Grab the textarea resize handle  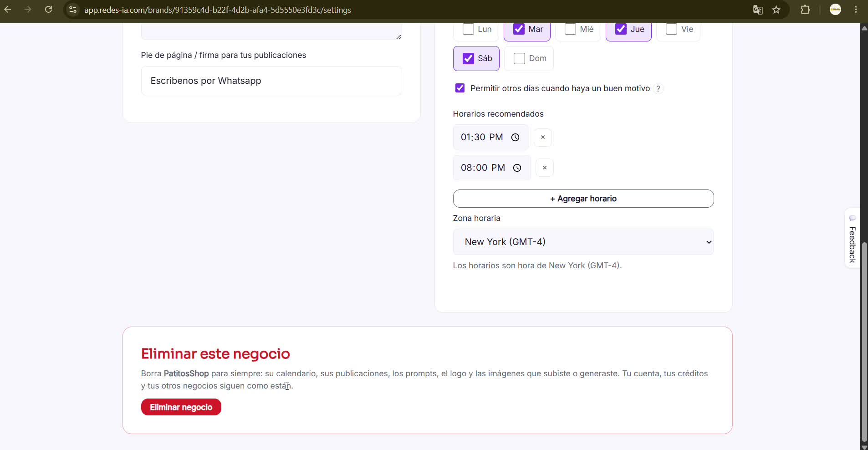pyautogui.click(x=398, y=37)
